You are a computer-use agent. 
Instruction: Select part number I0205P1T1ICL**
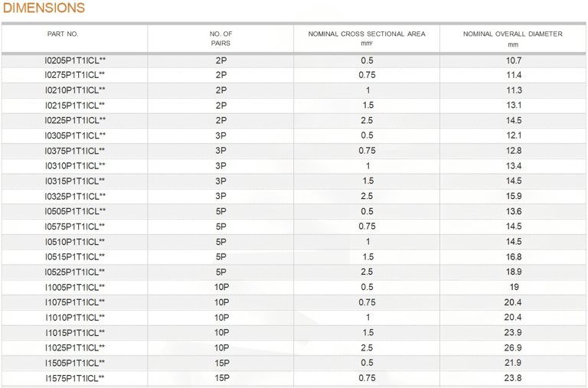(75, 60)
